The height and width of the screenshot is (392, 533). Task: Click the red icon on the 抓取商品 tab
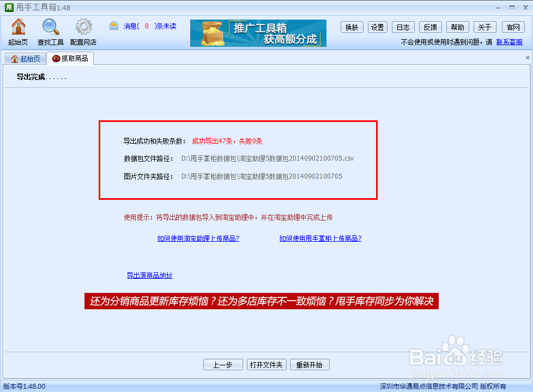point(57,59)
